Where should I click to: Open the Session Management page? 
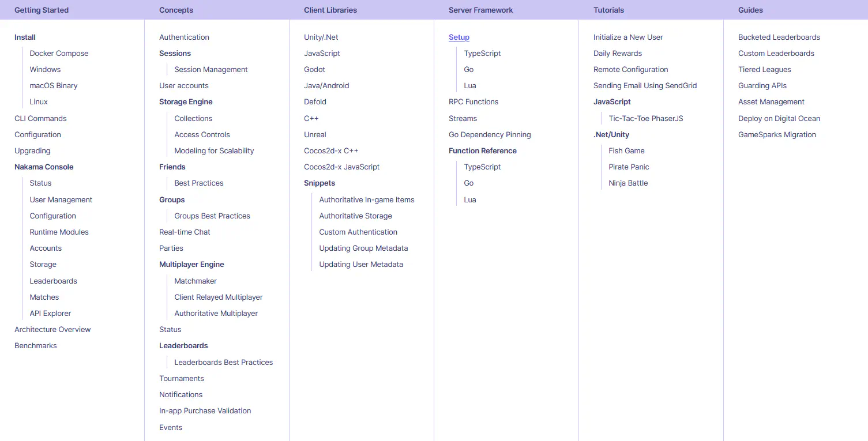(x=211, y=69)
